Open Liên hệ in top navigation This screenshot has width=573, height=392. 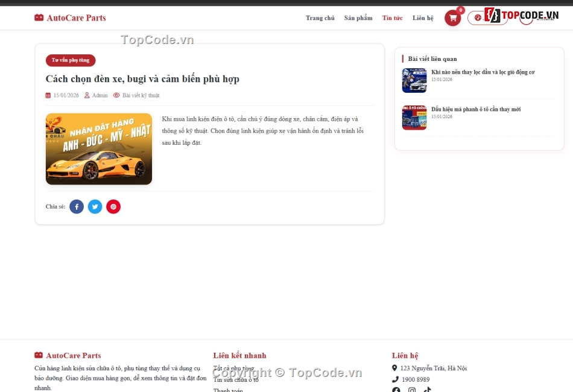tap(423, 18)
